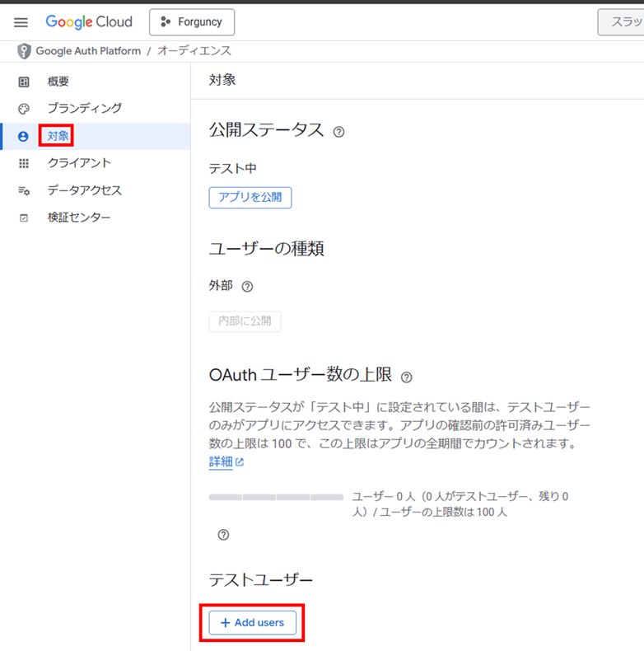
Task: Click the external-link icon next to 詳細
Action: [x=240, y=461]
